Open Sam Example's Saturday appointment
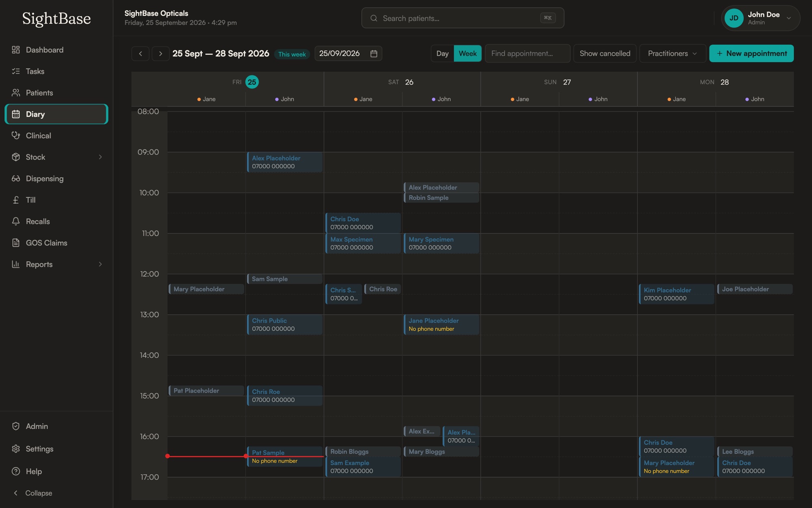This screenshot has width=812, height=508. [x=363, y=467]
